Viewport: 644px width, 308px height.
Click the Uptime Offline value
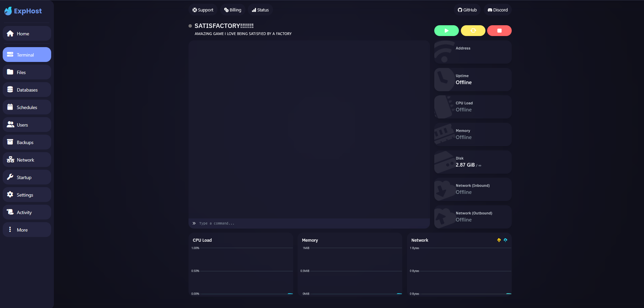tap(464, 82)
